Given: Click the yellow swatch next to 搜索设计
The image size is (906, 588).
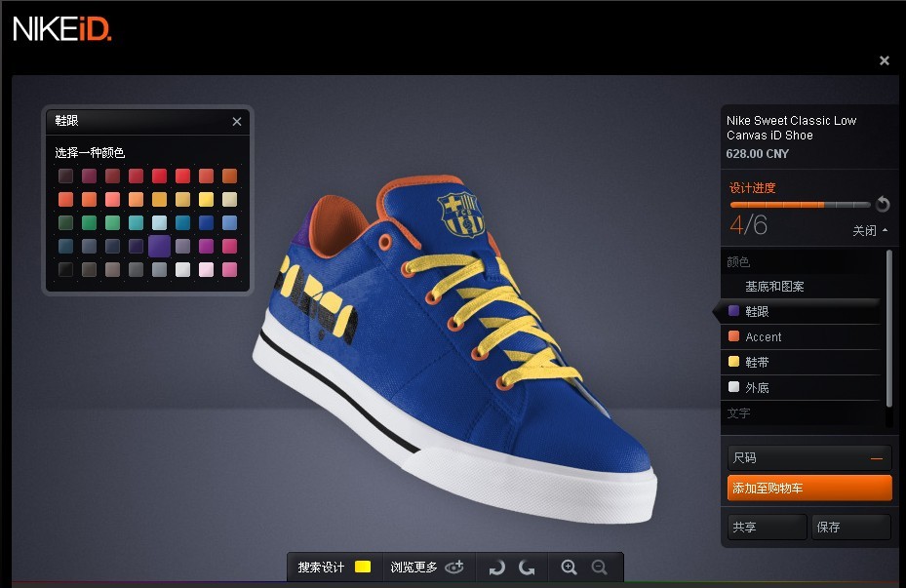Looking at the screenshot, I should pos(361,566).
